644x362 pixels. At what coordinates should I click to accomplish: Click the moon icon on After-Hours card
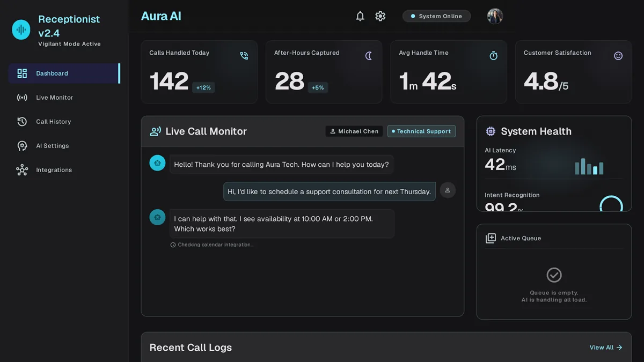tap(369, 56)
